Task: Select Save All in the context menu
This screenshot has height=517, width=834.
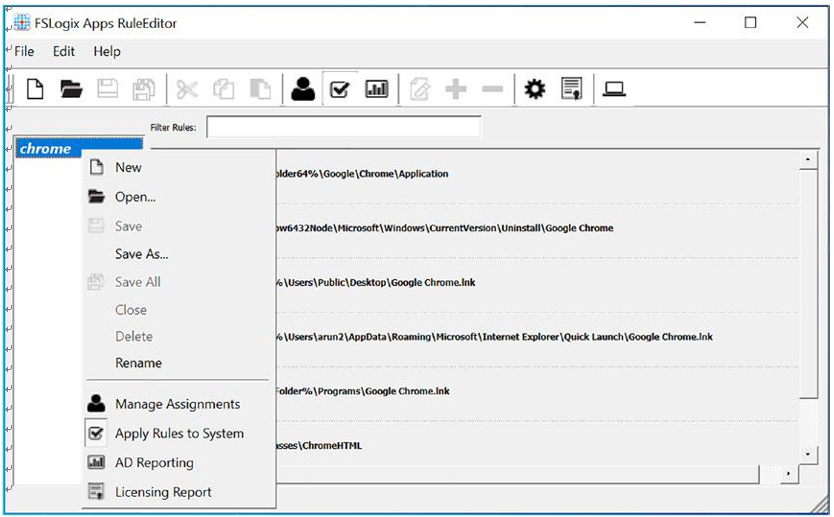Action: 179,282
